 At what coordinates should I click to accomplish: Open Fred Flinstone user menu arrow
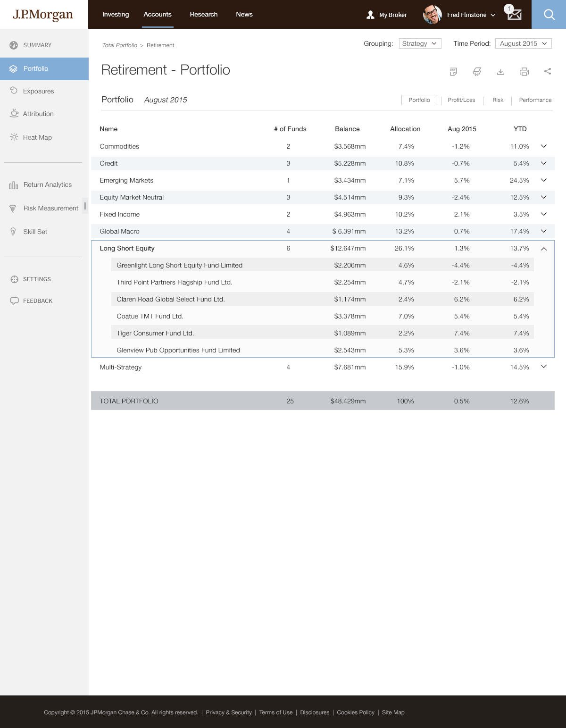coord(493,15)
